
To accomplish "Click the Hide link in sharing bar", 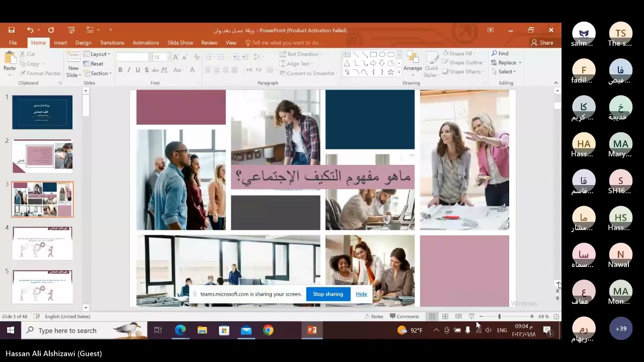I will coord(361,294).
